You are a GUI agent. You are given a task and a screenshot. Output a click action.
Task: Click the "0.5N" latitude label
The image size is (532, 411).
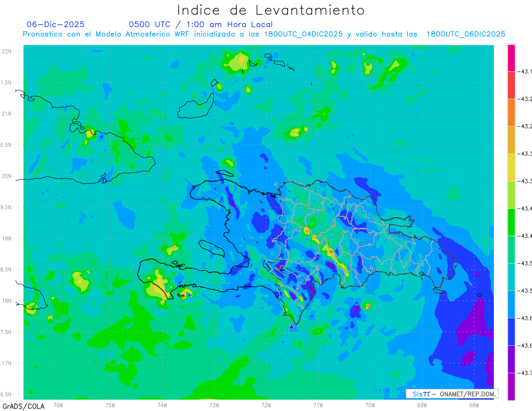coord(7,145)
